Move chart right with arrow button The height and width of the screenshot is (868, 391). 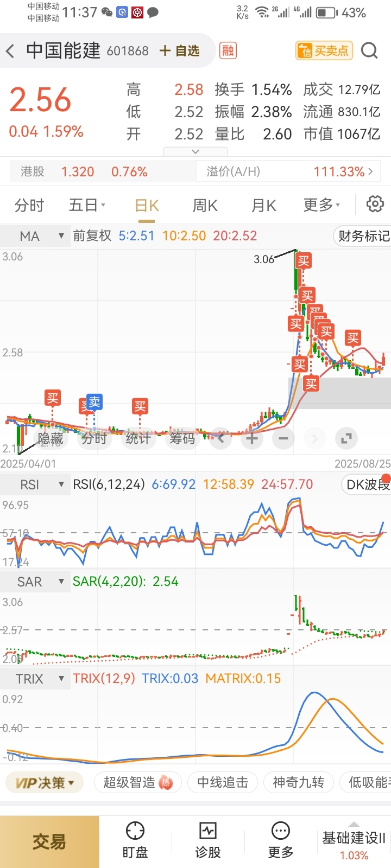click(314, 438)
